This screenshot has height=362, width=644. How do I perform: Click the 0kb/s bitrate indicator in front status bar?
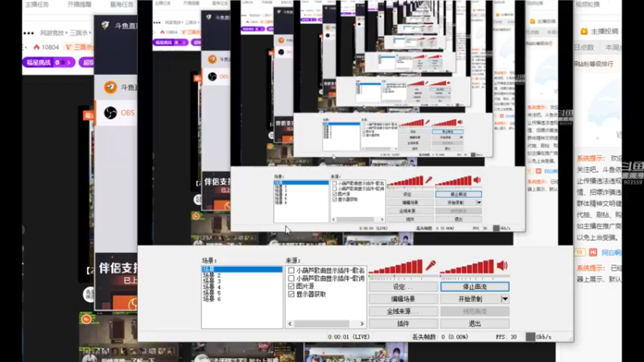tap(539, 337)
